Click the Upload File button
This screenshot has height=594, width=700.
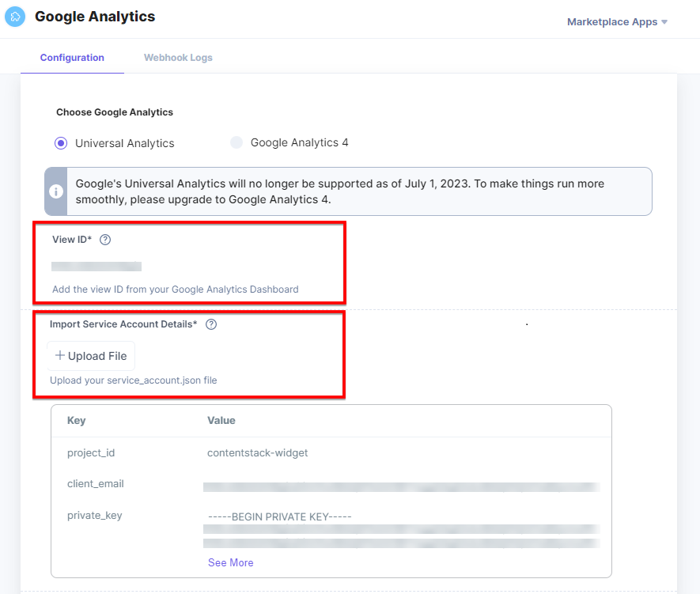click(91, 355)
